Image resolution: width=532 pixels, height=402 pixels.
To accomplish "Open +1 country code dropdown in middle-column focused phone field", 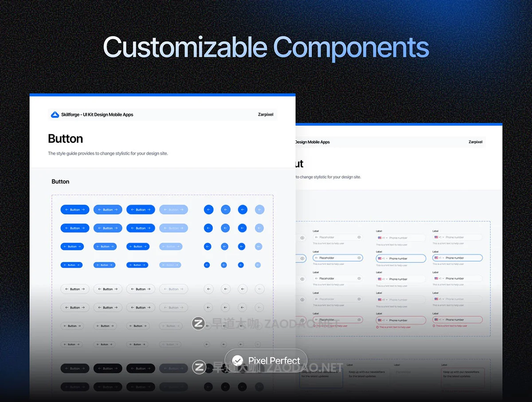I will click(x=384, y=258).
